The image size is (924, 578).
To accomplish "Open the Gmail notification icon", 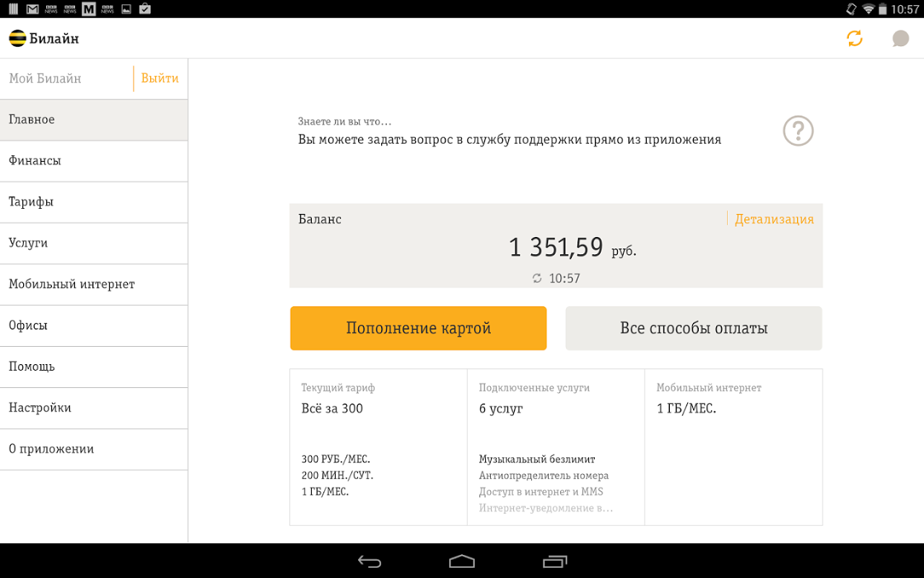I will pyautogui.click(x=32, y=9).
